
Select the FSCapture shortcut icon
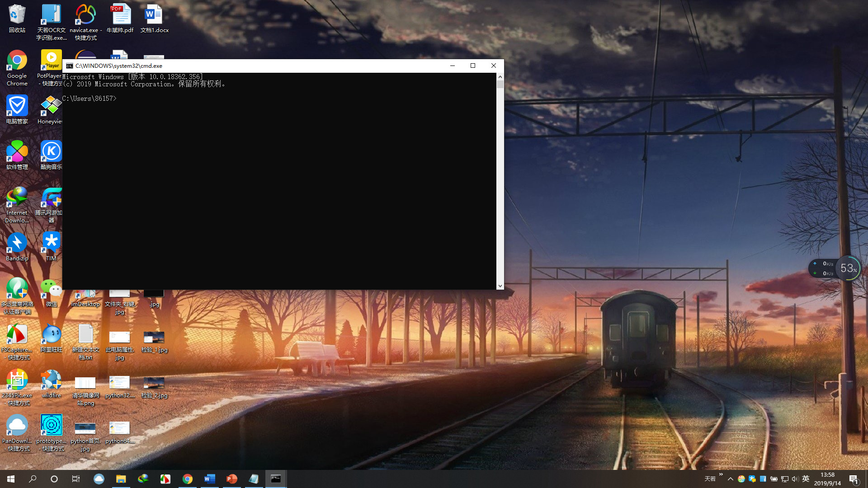17,342
